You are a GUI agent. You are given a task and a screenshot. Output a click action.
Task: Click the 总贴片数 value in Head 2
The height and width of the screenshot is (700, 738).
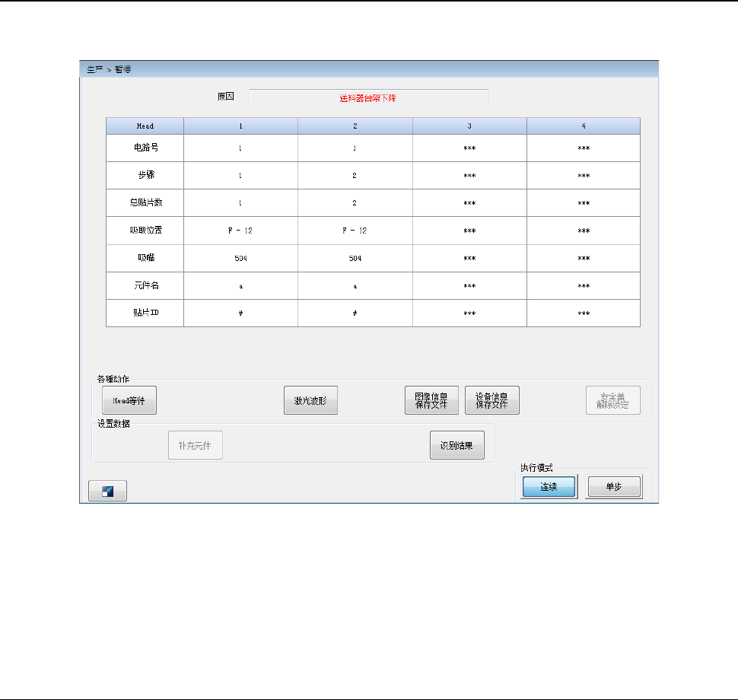coord(355,203)
